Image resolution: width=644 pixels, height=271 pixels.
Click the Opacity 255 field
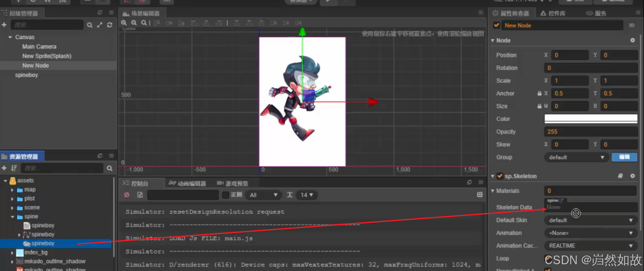point(591,132)
